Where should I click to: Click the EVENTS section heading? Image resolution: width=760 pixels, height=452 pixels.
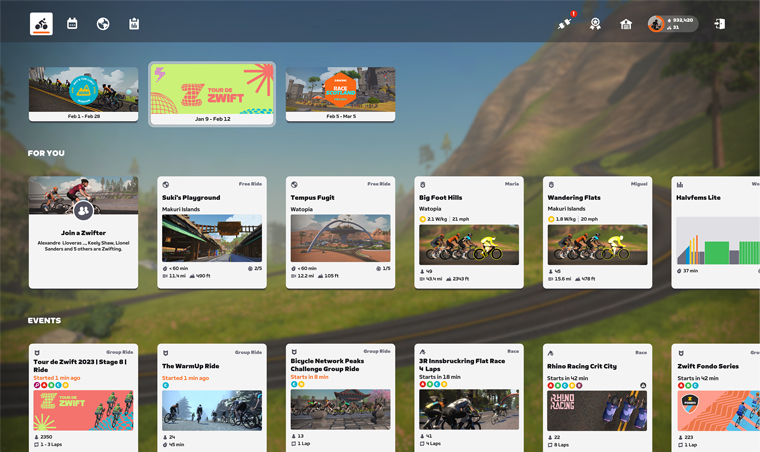click(x=44, y=321)
